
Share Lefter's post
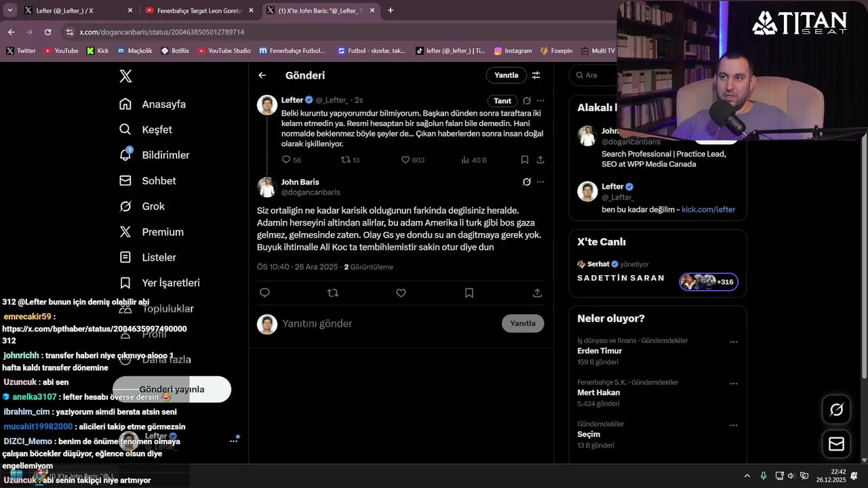pos(540,160)
